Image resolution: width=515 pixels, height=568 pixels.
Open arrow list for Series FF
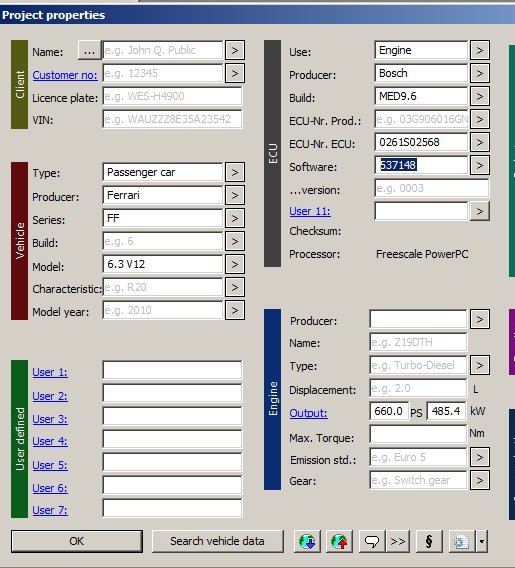pos(235,218)
